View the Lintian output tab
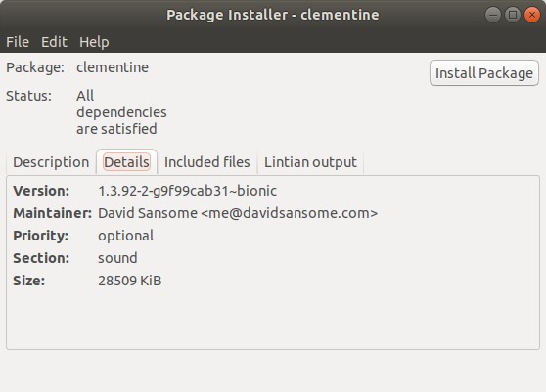 (x=310, y=162)
